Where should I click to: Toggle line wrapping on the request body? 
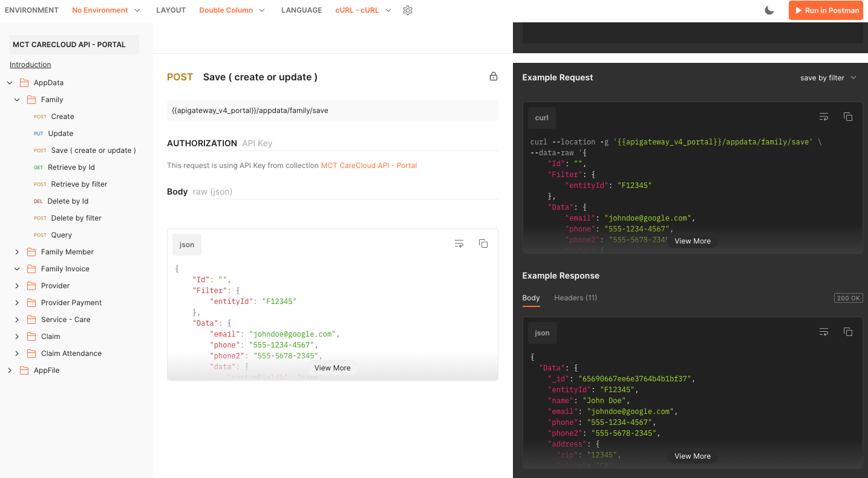pos(459,243)
